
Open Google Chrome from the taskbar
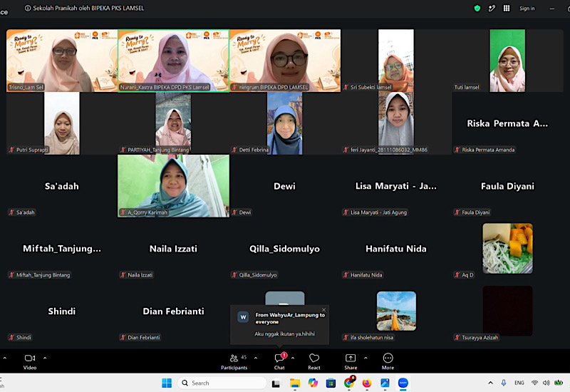pos(349,383)
